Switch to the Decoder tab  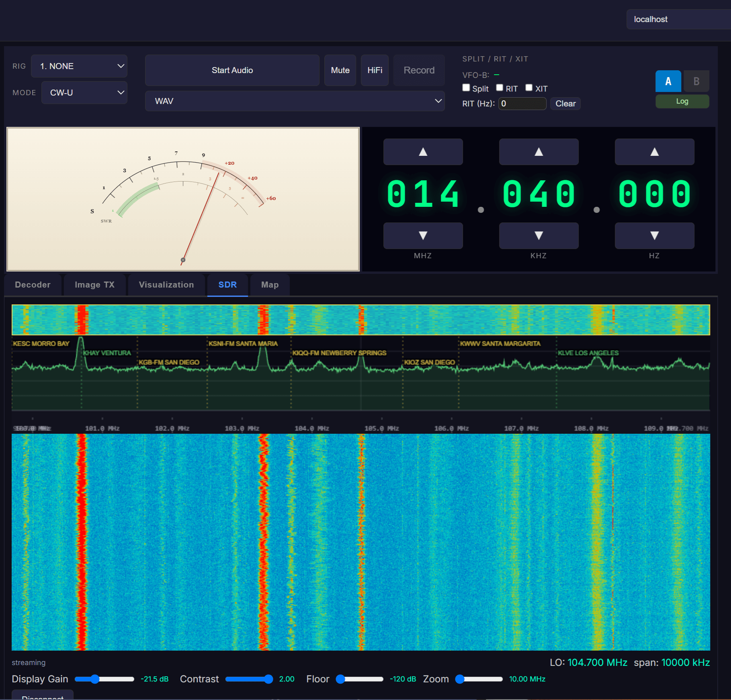tap(33, 285)
